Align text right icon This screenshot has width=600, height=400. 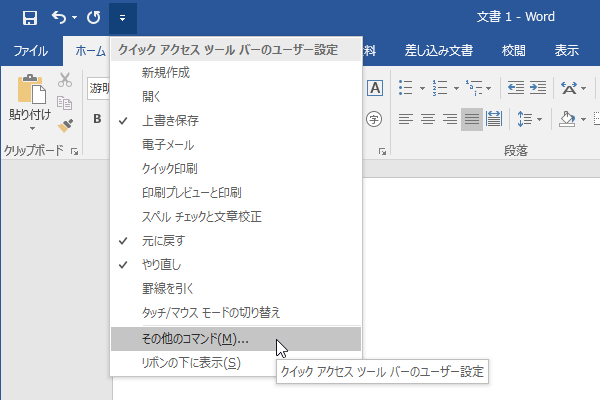click(450, 119)
